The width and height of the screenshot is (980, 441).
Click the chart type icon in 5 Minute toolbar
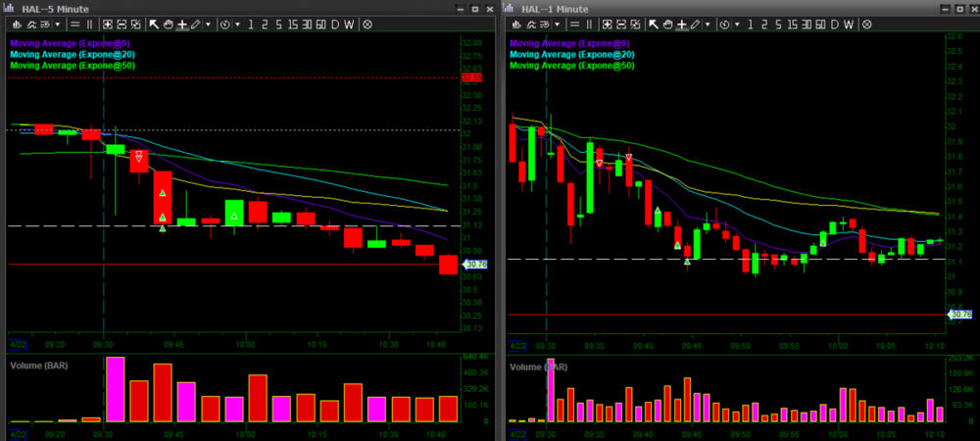(x=17, y=23)
